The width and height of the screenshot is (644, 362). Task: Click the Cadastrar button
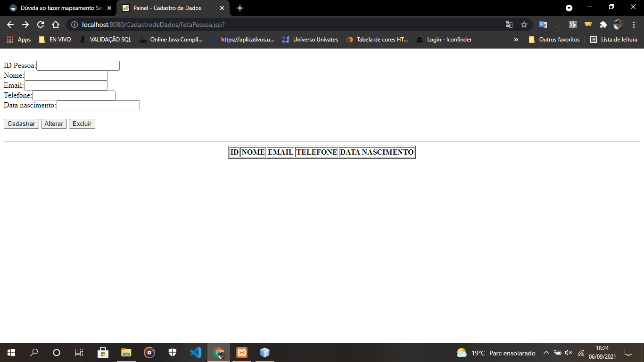(21, 123)
